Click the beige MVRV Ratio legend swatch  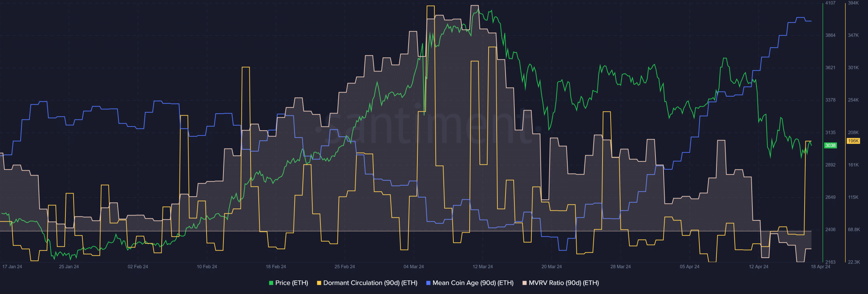pos(525,283)
